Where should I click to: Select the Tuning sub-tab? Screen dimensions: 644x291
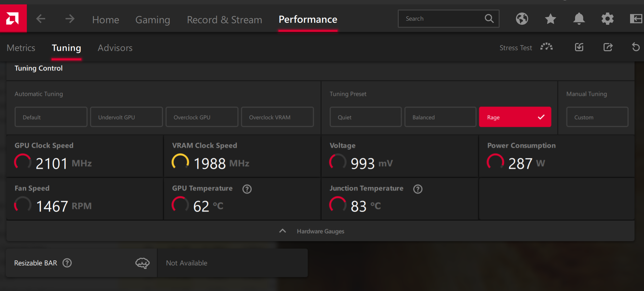coord(67,48)
